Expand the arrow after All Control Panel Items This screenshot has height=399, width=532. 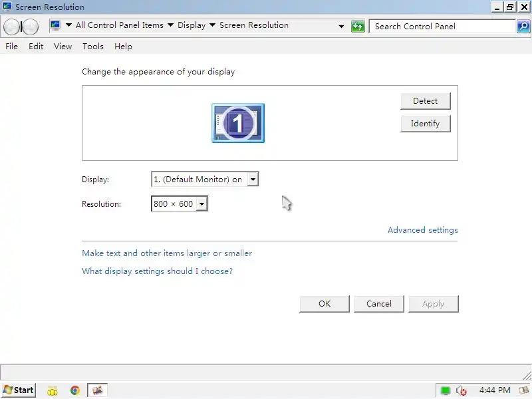(171, 25)
